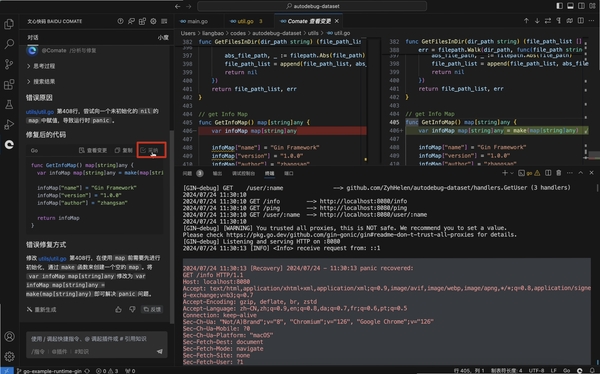Open terminal panel more actions ellipsis
The height and width of the screenshot is (374, 600).
click(x=570, y=173)
